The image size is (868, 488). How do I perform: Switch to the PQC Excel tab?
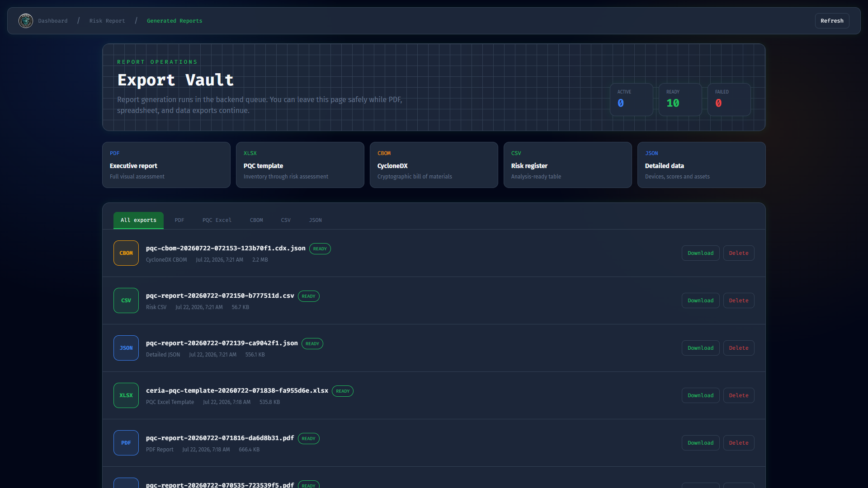[x=217, y=220]
